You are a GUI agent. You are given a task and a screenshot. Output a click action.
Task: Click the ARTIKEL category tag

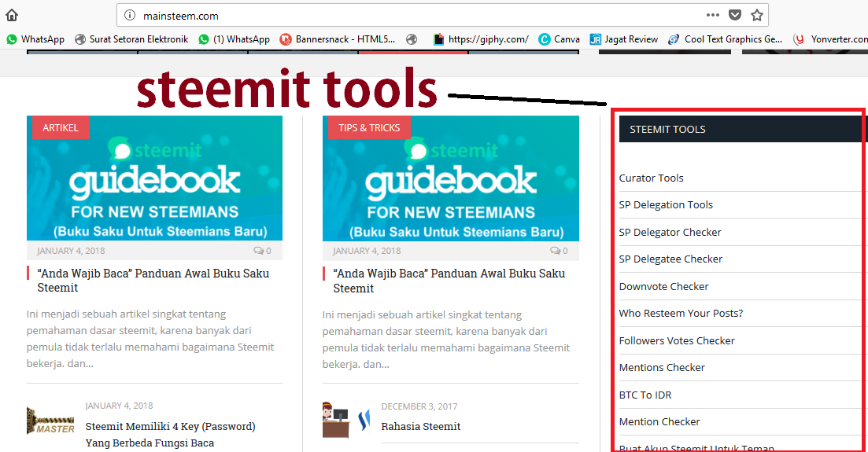(x=61, y=128)
